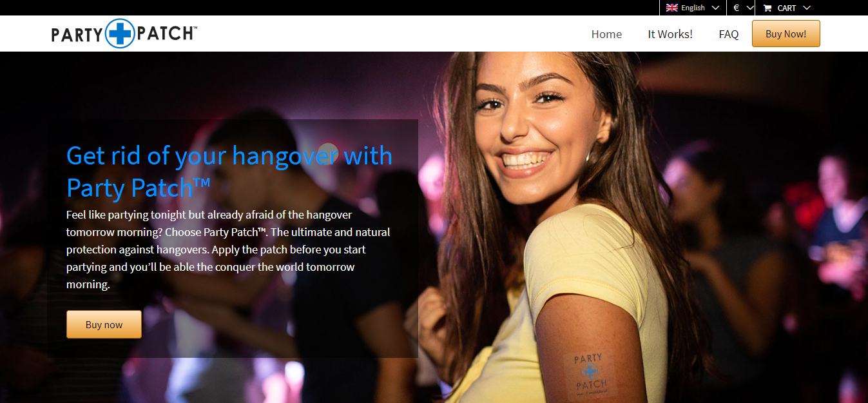Click the blue cross in the logo
This screenshot has height=403, width=868.
tap(119, 34)
